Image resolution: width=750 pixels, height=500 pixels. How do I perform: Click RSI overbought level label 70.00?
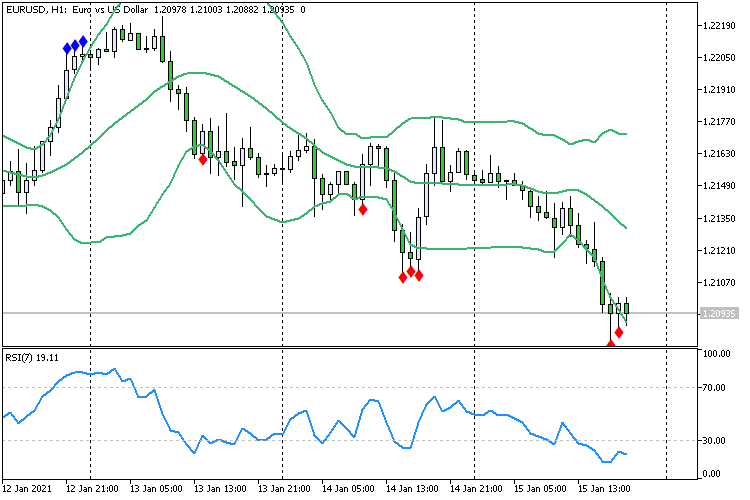(714, 388)
